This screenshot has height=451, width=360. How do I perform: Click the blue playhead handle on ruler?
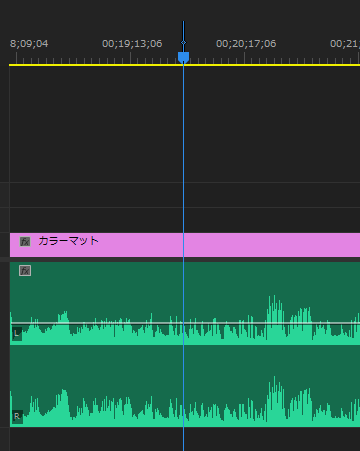click(183, 57)
